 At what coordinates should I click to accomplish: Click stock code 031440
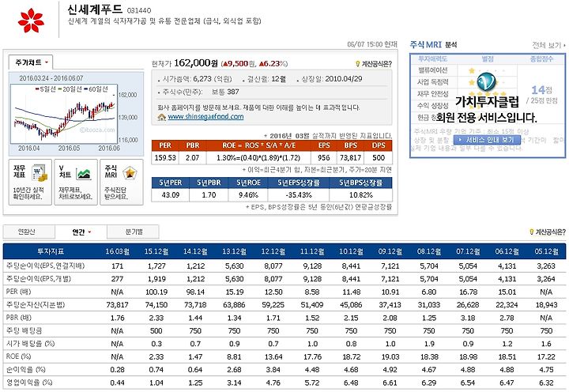[139, 10]
